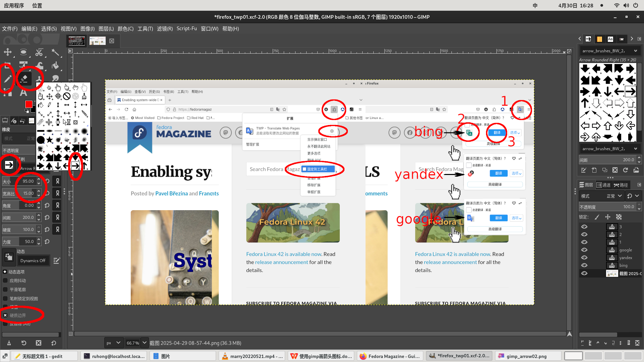
Task: Switch to gedit window in taskbar
Action: 44,356
